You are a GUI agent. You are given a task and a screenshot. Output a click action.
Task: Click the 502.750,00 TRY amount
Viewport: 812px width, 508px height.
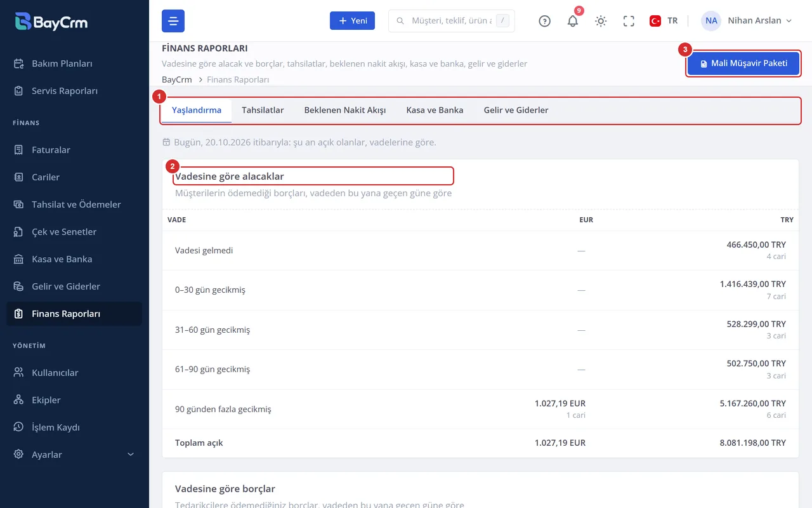[756, 363]
